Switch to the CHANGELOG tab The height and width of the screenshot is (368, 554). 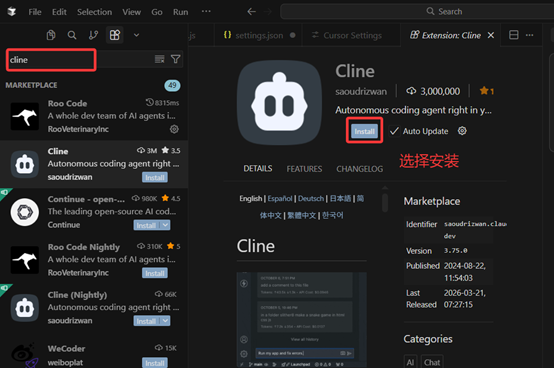[359, 169]
